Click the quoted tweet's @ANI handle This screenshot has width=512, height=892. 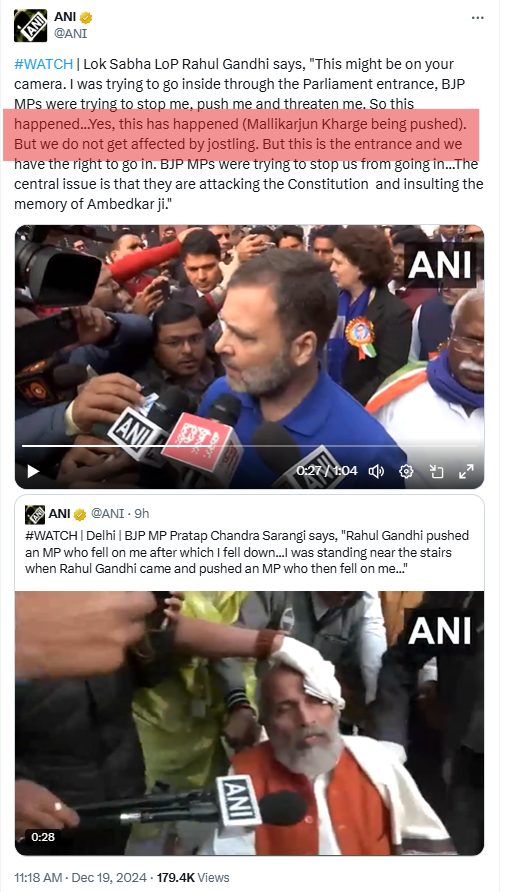tap(108, 513)
